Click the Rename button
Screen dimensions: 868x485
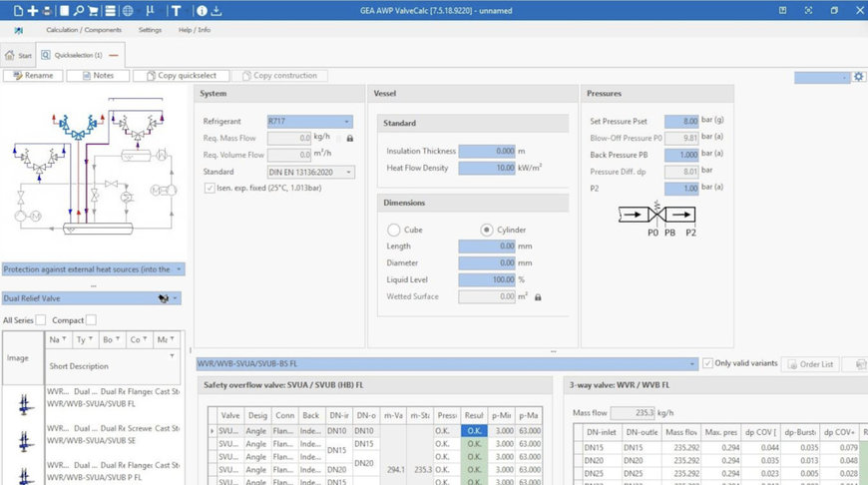coord(33,75)
